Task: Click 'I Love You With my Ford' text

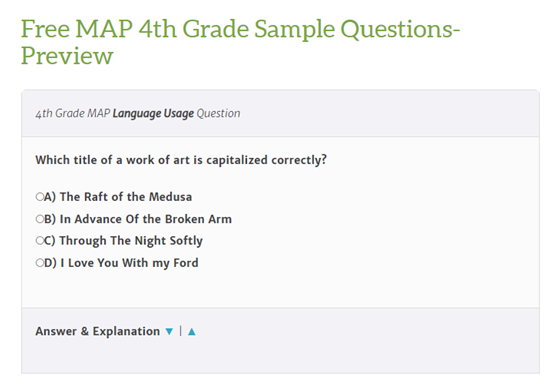Action: [x=130, y=263]
